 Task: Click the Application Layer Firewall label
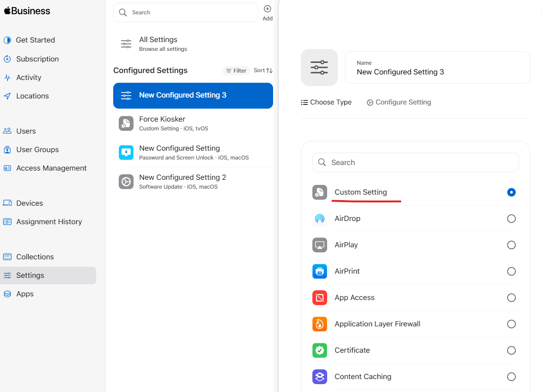click(378, 324)
